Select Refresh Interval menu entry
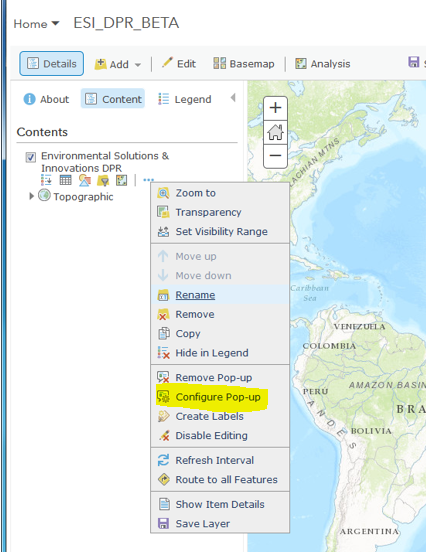The image size is (426, 552). 220,460
